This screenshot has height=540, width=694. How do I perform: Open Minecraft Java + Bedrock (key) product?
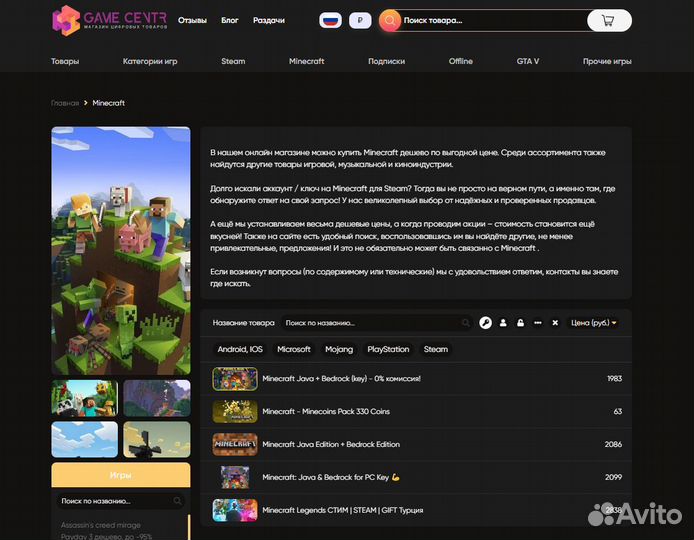click(x=341, y=378)
